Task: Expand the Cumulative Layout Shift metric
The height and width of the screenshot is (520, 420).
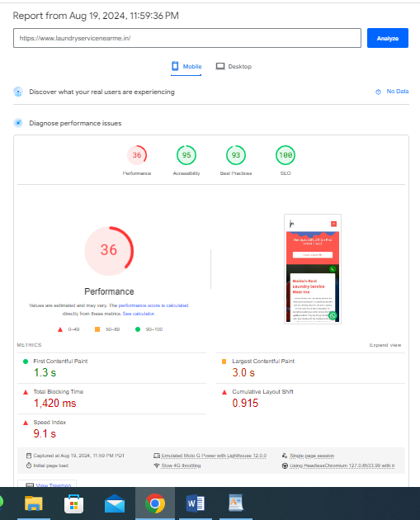Action: [310, 399]
